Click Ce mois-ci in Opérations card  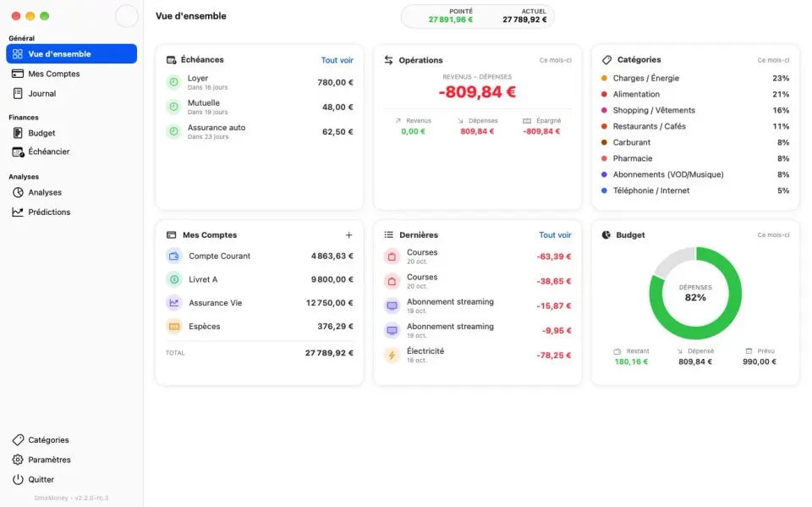555,60
